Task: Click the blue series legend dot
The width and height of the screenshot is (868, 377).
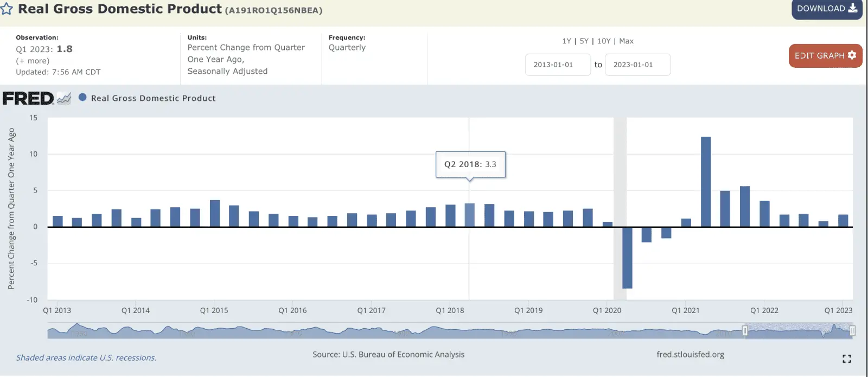Action: tap(82, 98)
